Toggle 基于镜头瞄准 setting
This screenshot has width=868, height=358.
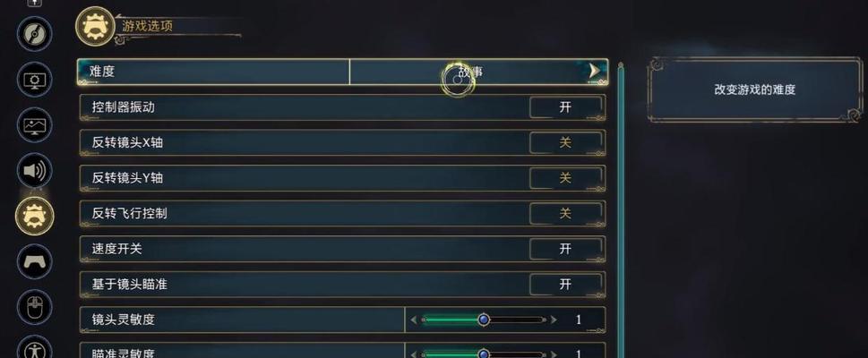click(565, 285)
